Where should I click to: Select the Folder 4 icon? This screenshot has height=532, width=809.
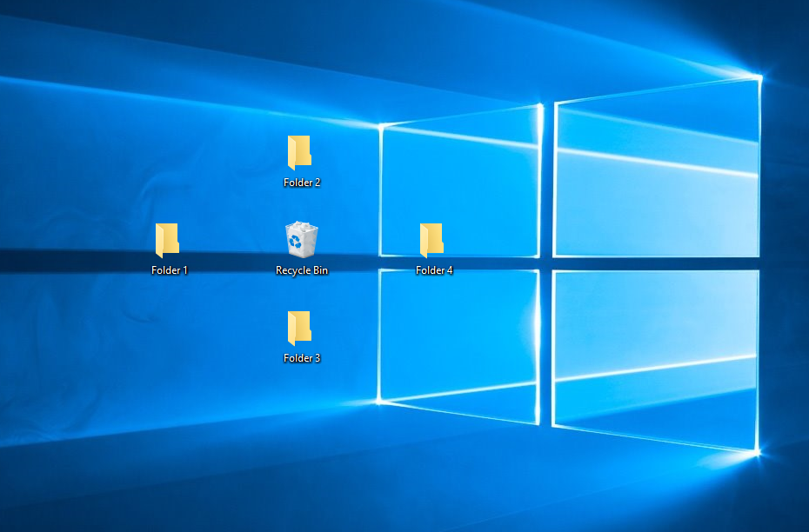coord(431,240)
